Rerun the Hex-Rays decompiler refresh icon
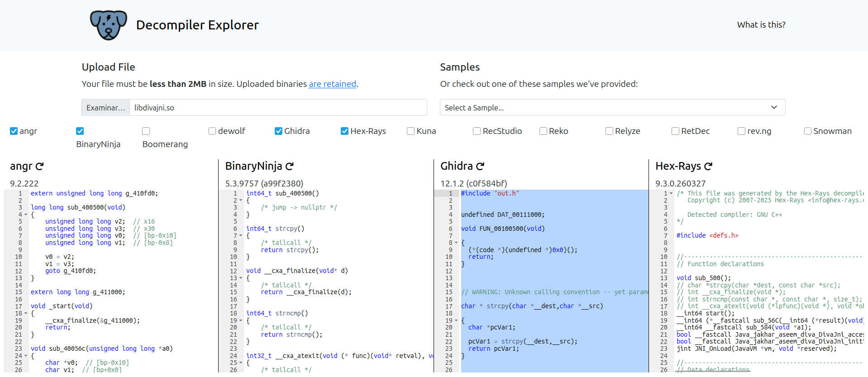Screen dimensions: 868x377 coord(708,166)
